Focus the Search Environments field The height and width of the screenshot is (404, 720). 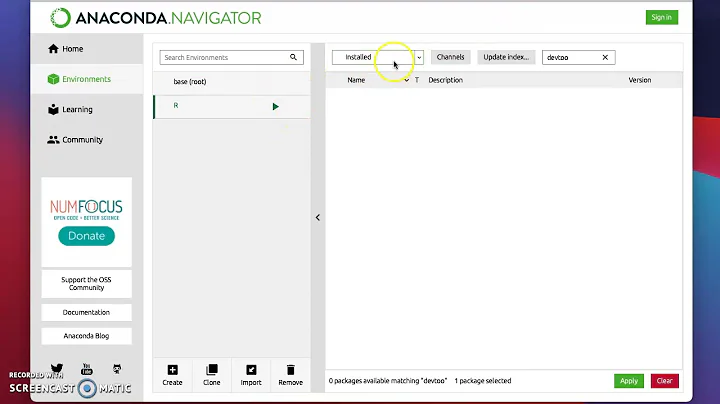(231, 57)
